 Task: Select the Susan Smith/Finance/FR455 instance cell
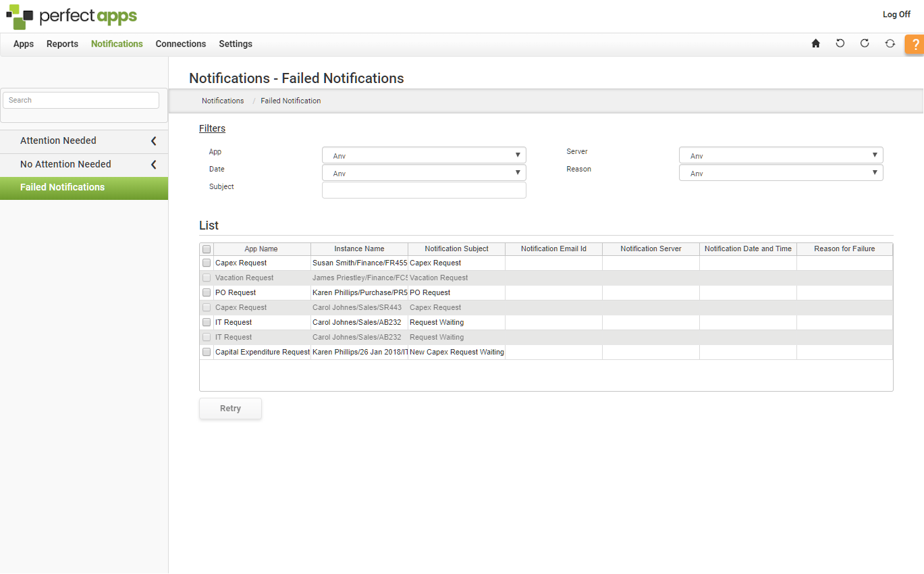coord(359,263)
